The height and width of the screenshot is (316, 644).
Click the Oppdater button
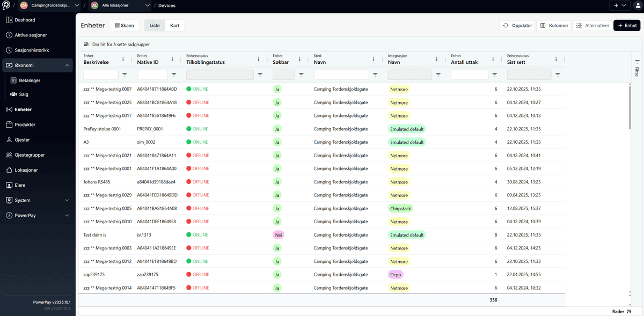(x=516, y=25)
